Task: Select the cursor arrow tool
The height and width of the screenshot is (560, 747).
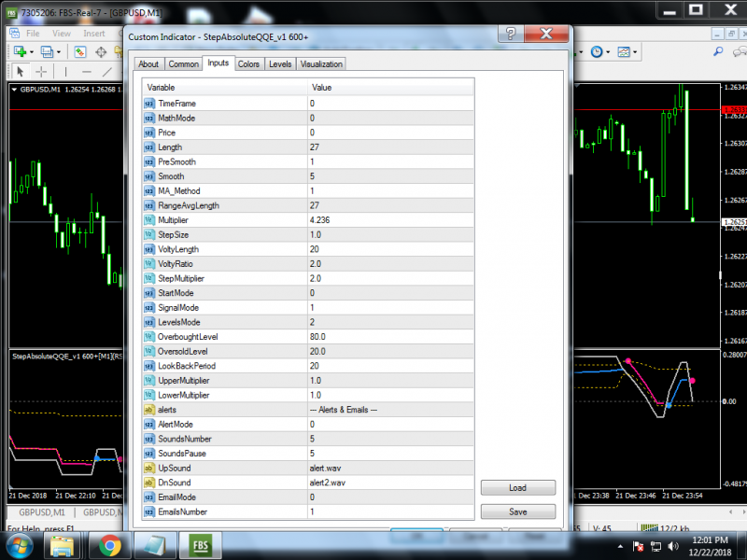Action: (20, 72)
